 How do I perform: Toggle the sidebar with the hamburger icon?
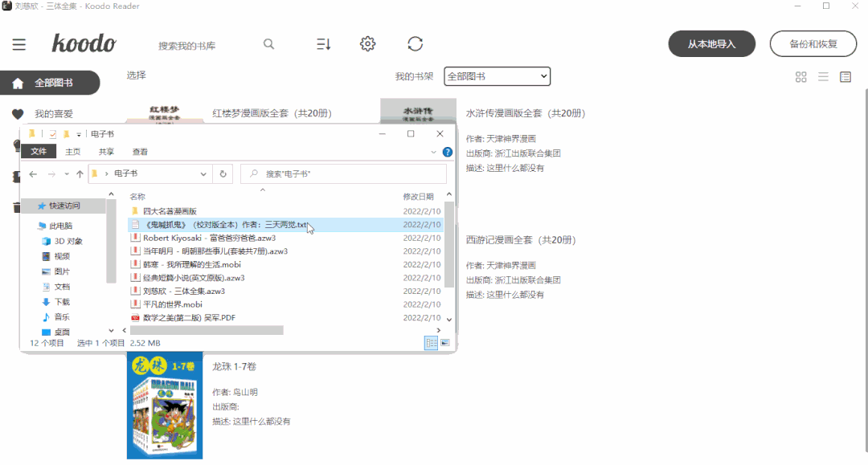[19, 44]
